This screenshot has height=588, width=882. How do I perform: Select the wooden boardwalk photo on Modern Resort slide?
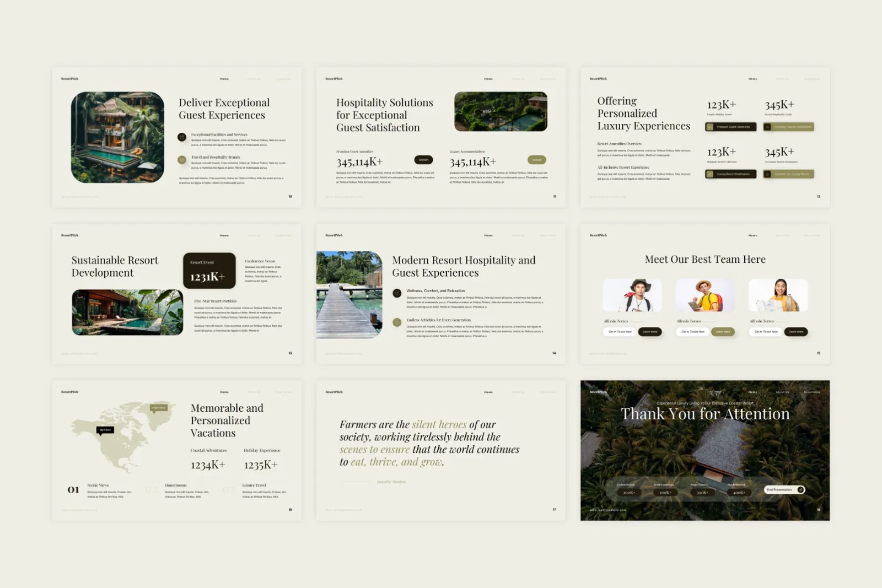[349, 295]
